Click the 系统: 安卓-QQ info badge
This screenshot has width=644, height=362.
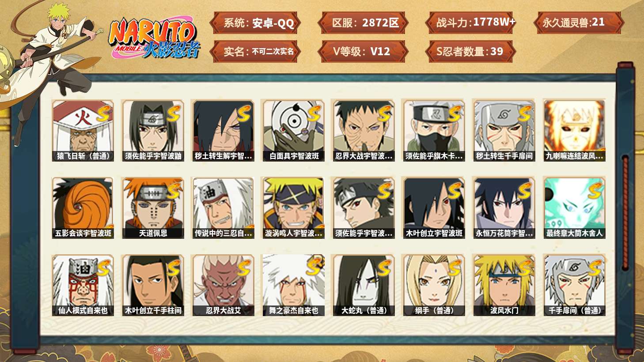(x=256, y=23)
